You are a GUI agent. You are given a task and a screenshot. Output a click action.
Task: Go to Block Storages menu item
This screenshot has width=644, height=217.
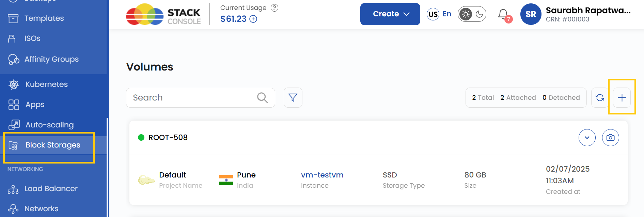(x=52, y=145)
